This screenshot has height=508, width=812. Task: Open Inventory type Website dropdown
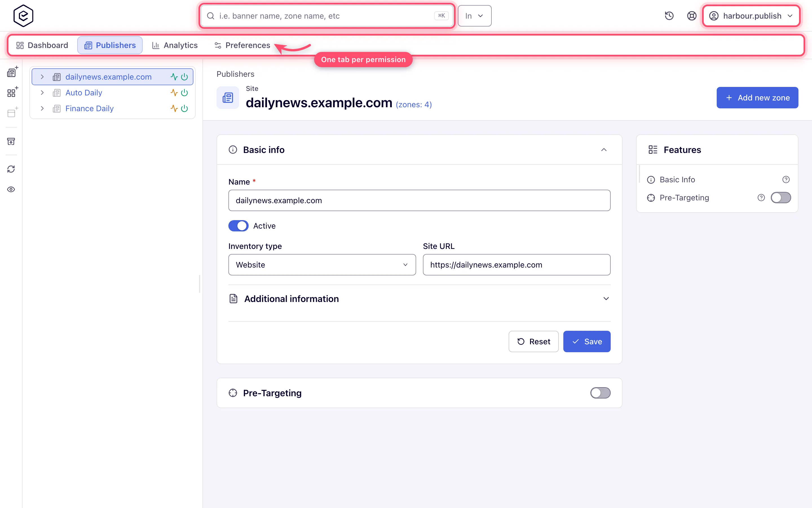322,265
